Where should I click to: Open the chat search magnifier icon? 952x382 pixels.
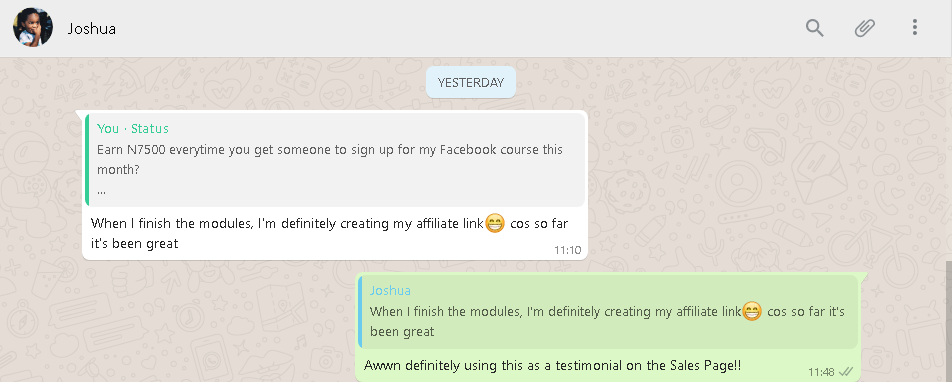pyautogui.click(x=814, y=27)
